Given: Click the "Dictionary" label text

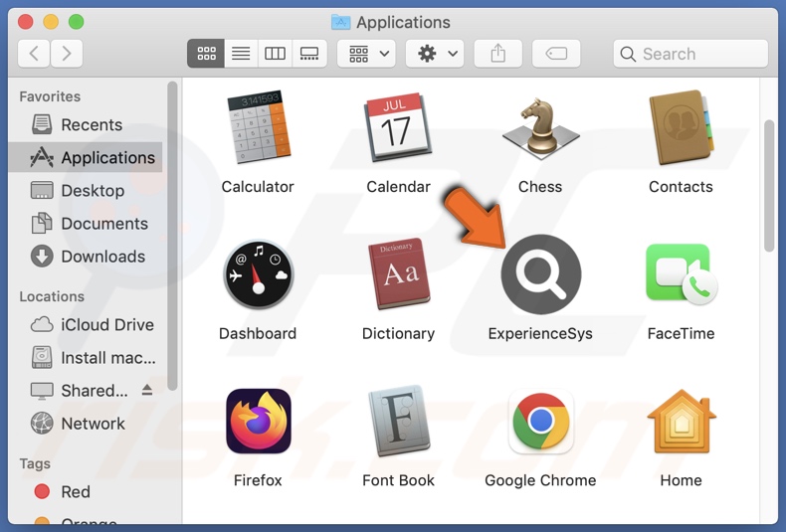Looking at the screenshot, I should [399, 334].
